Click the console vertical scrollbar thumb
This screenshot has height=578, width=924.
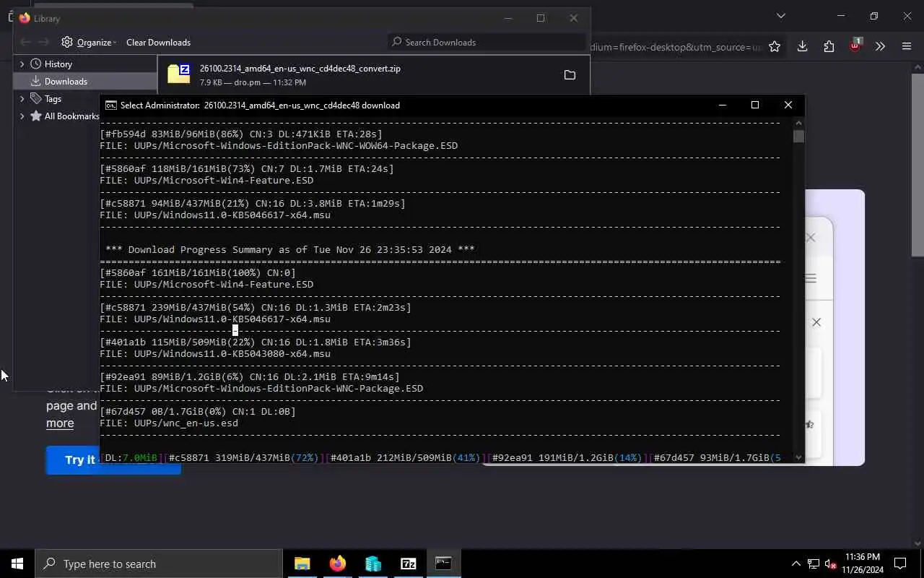coord(798,136)
